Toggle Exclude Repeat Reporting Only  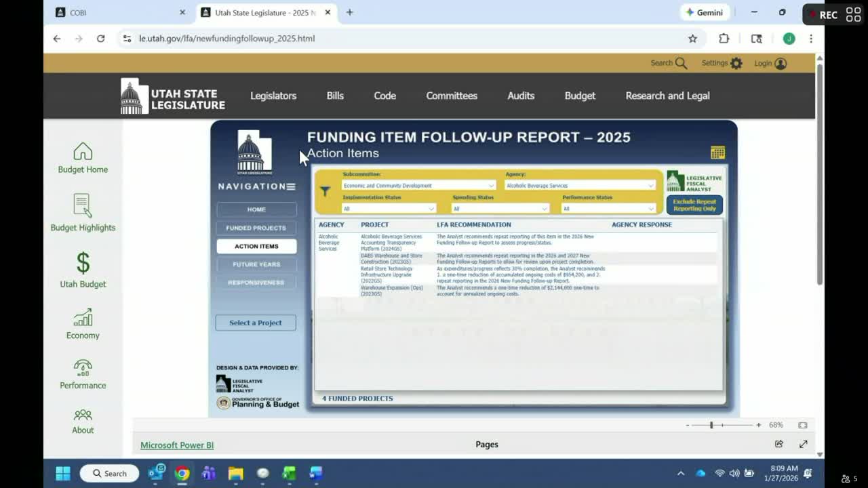click(x=694, y=205)
